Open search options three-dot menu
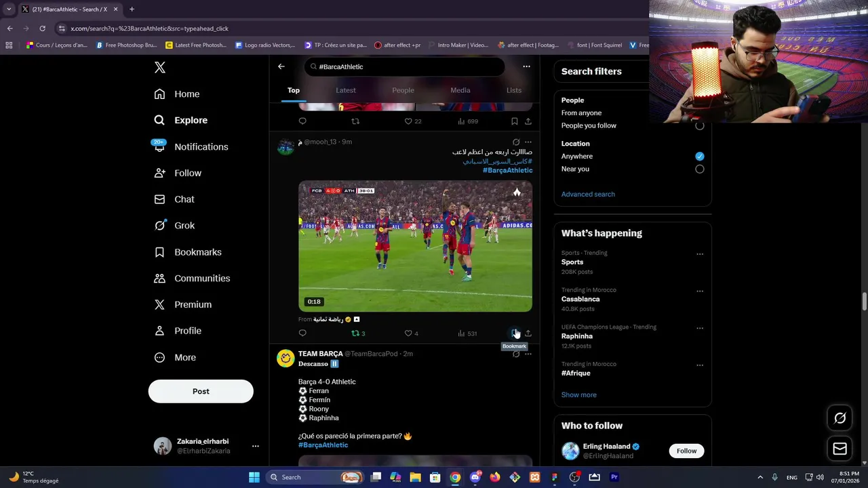Screen dimensions: 868x488 526,66
